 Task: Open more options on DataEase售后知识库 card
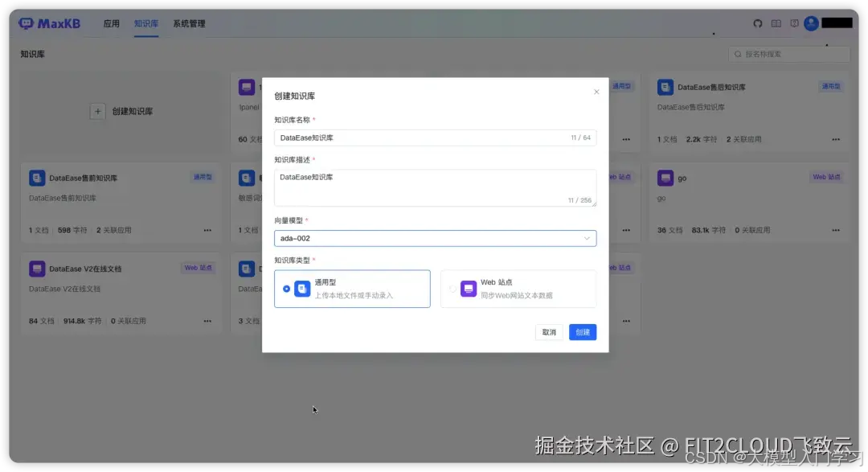click(x=835, y=139)
